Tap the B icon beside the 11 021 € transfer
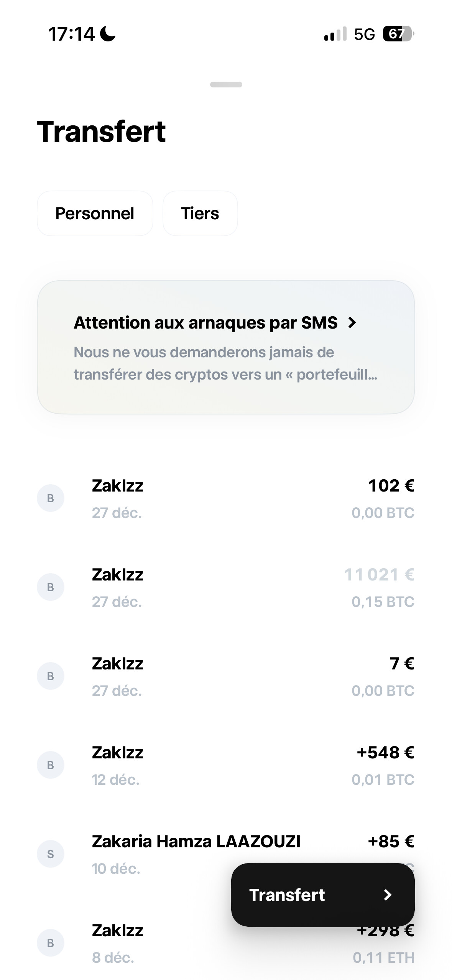This screenshot has height=980, width=452. click(50, 587)
